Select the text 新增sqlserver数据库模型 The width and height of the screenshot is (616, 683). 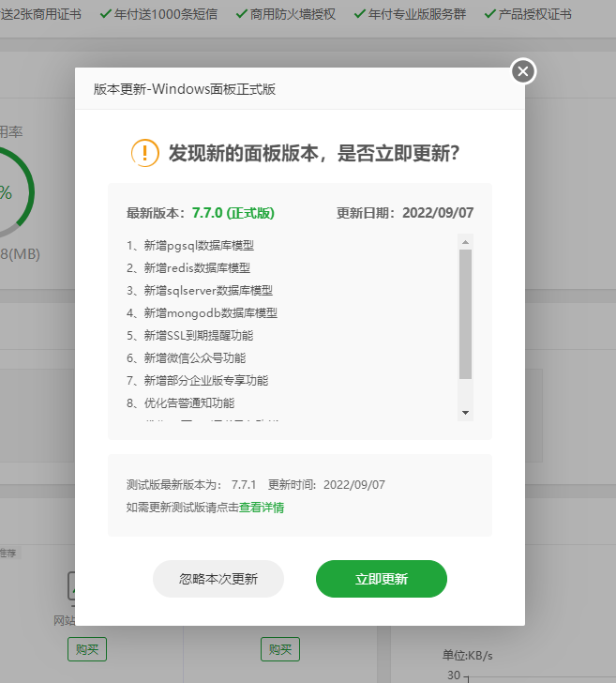(208, 291)
